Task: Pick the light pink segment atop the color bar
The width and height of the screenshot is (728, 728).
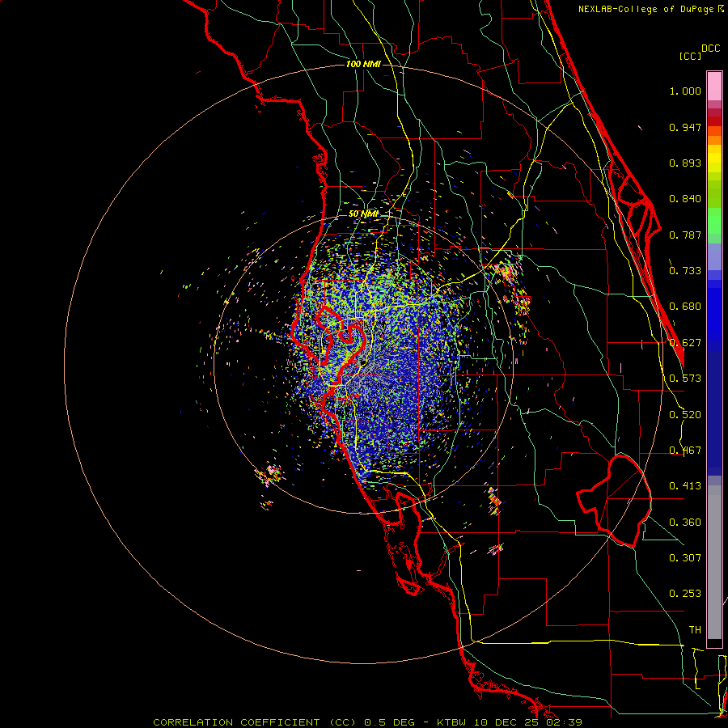Action: coord(714,87)
